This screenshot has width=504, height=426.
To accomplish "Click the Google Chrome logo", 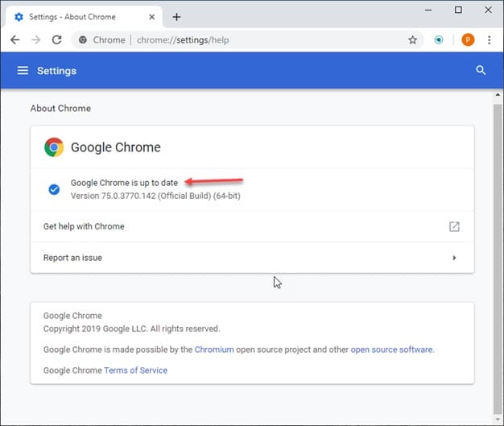I will (54, 147).
